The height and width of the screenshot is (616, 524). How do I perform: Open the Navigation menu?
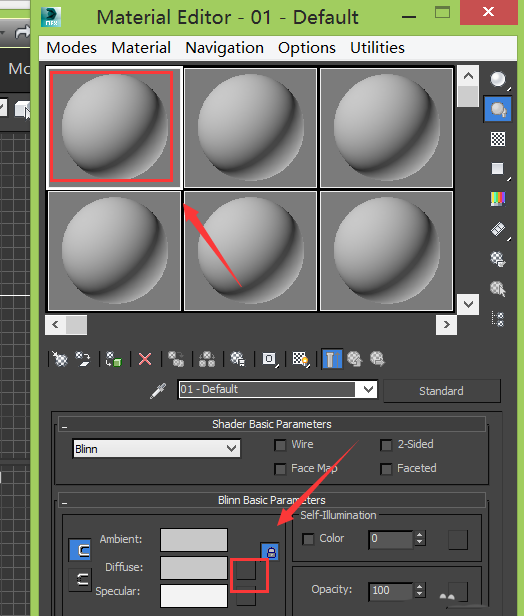224,48
